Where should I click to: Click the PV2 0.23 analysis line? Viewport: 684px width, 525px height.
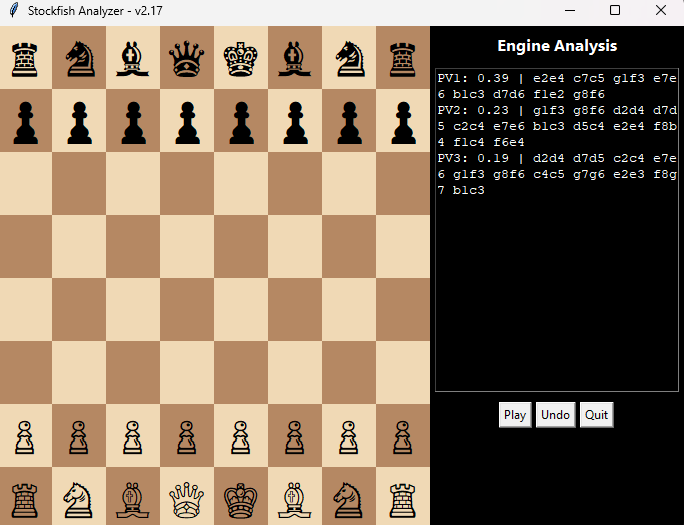coord(557,126)
